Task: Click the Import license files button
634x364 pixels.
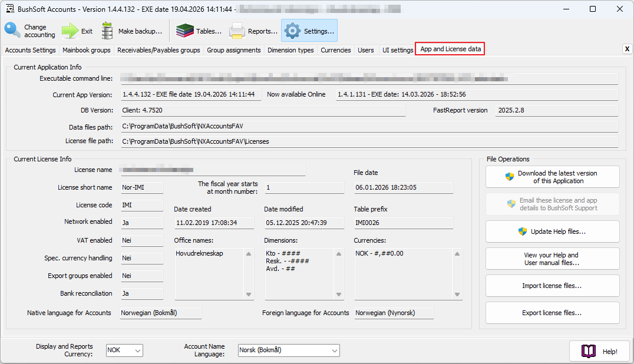Action: pos(552,286)
